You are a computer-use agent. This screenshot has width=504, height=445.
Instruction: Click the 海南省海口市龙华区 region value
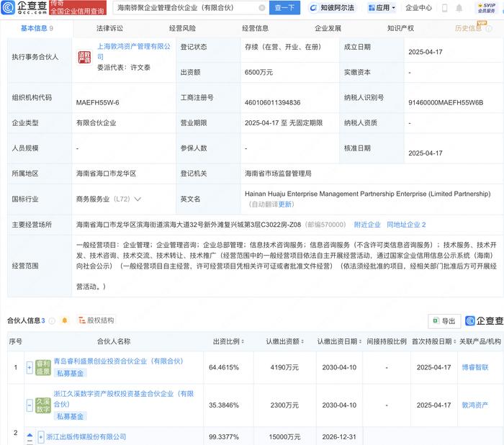click(106, 174)
